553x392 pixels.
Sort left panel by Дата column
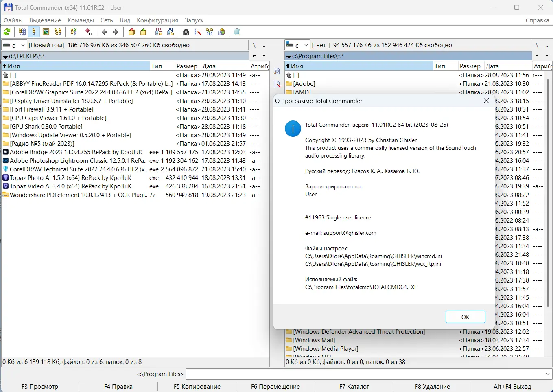(225, 66)
